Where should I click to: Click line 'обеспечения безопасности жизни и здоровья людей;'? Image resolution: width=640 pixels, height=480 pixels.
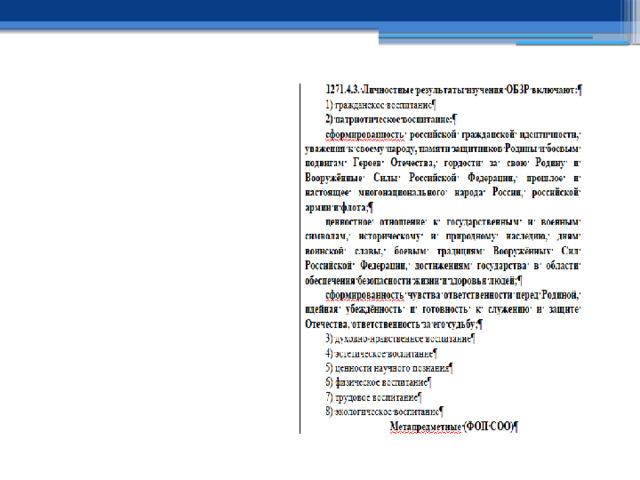click(x=413, y=281)
